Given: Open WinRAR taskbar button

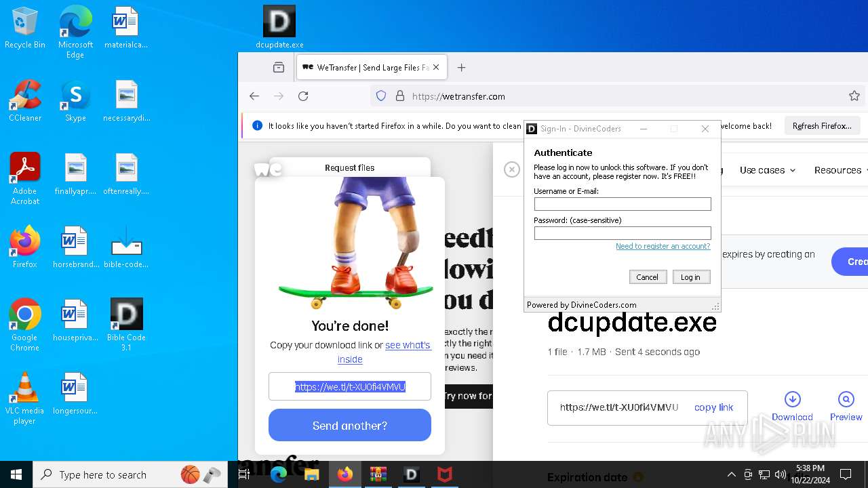Looking at the screenshot, I should click(x=378, y=474).
